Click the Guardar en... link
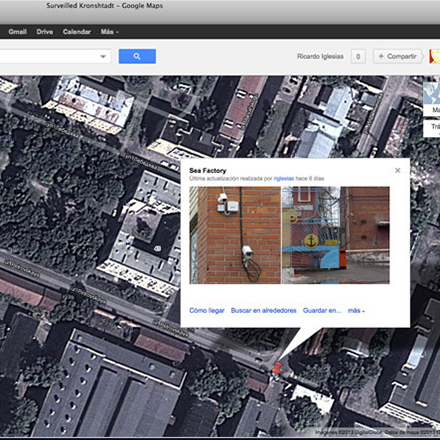The height and width of the screenshot is (440, 440). 322,310
